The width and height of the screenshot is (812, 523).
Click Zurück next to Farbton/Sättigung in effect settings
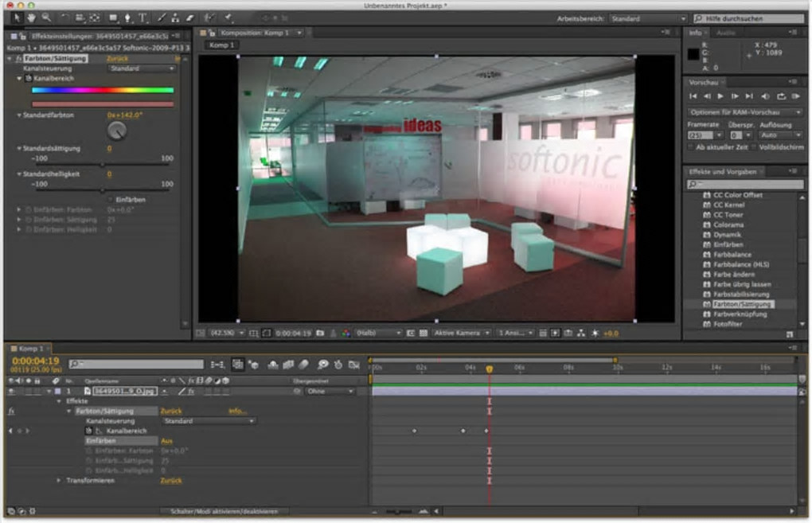pyautogui.click(x=117, y=59)
